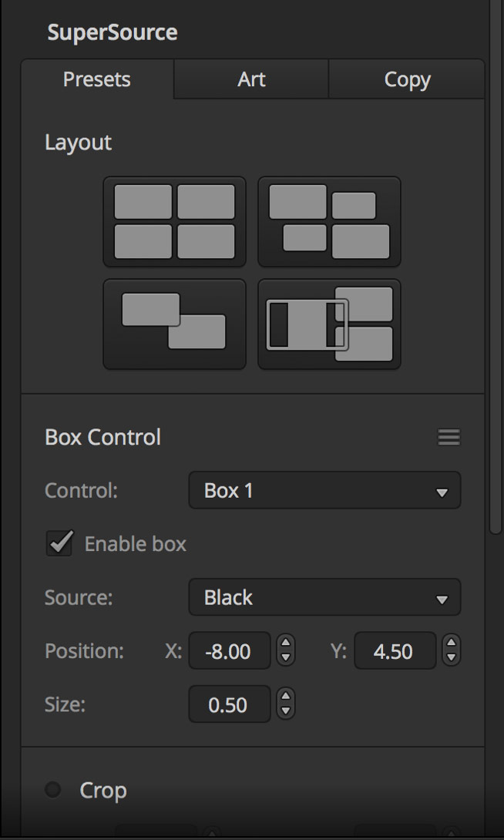Switch to the Art tab

tap(251, 79)
